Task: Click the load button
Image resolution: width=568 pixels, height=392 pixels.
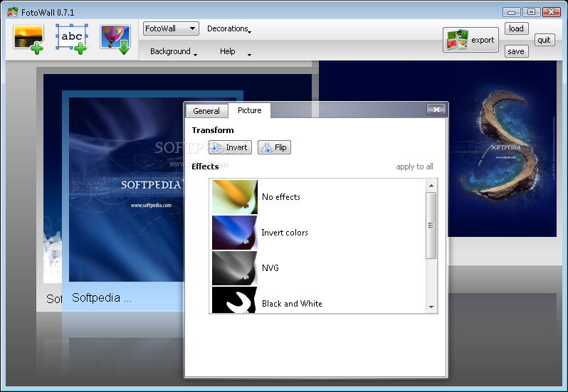Action: pos(516,28)
